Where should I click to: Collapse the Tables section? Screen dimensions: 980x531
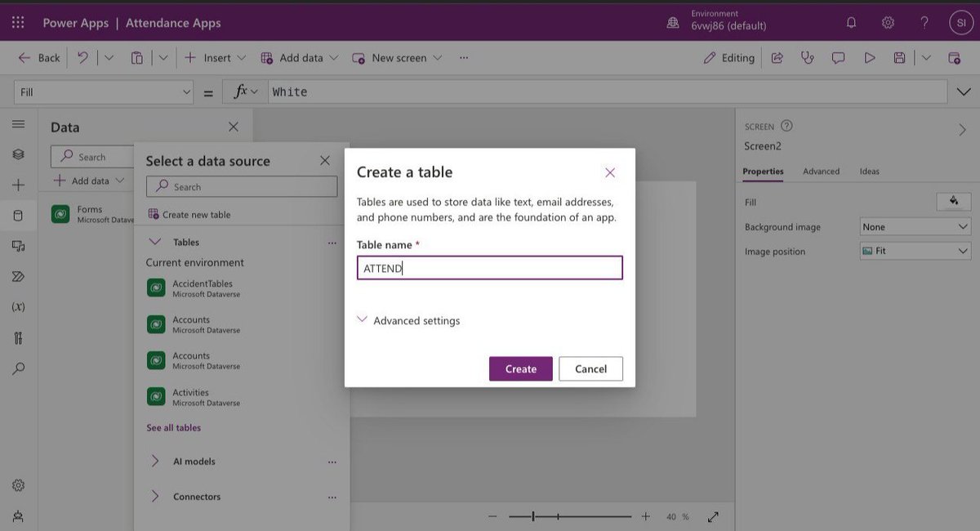(x=155, y=242)
